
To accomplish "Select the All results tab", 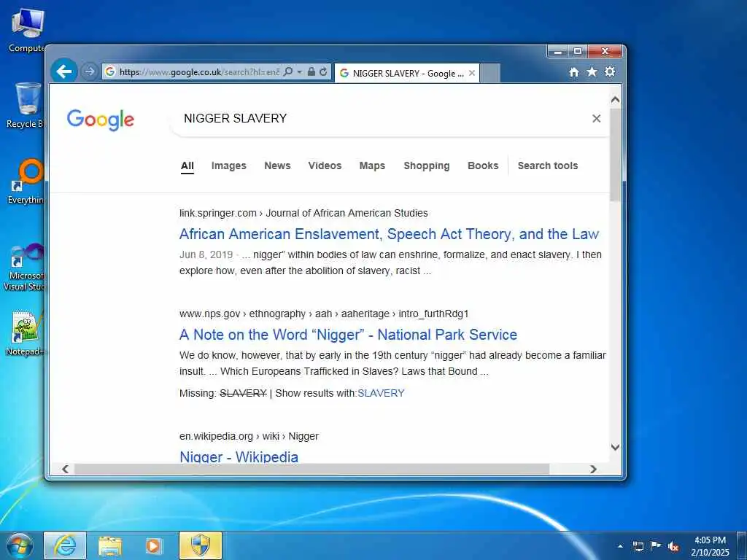I will (x=187, y=166).
